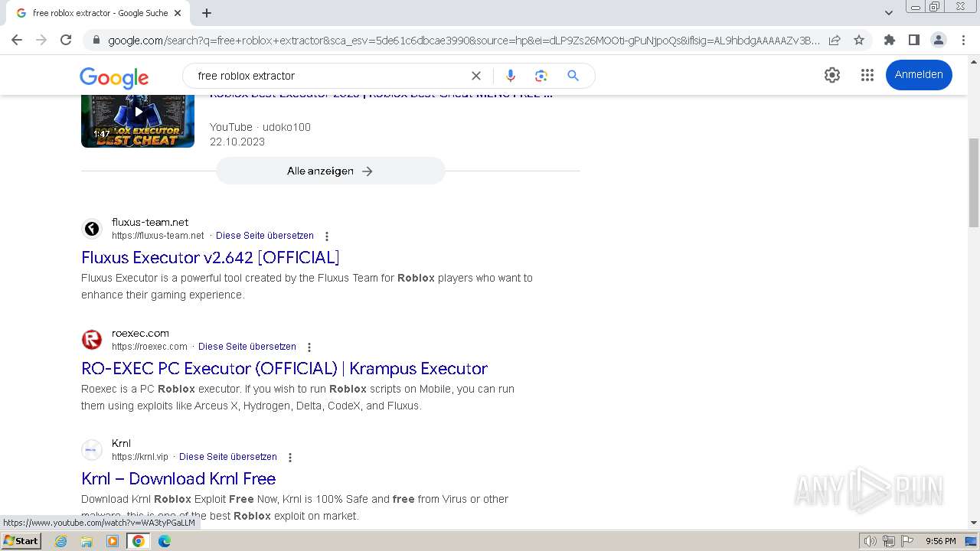The image size is (980, 551).
Task: Open Krnl – Download Krnl Free result
Action: 178,479
